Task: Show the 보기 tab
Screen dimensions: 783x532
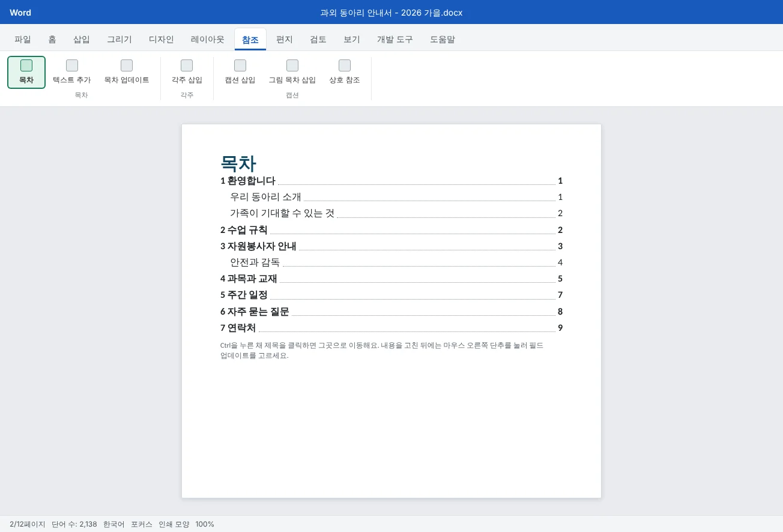Action: (352, 40)
